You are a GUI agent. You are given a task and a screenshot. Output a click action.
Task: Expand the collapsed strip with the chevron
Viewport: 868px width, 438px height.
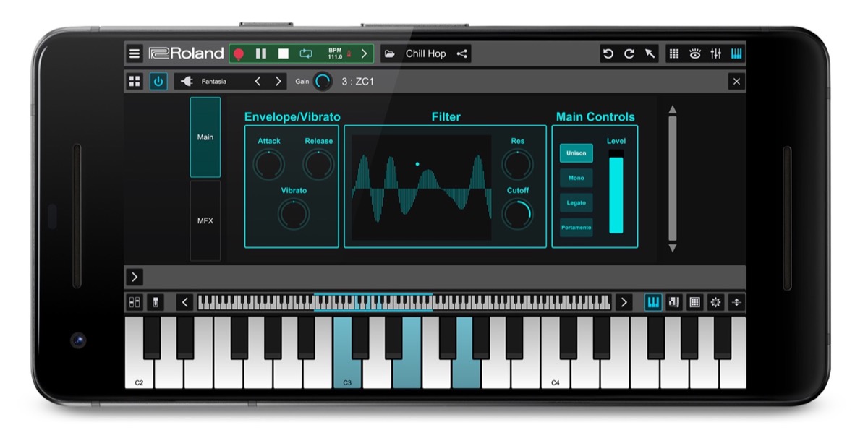coord(135,277)
